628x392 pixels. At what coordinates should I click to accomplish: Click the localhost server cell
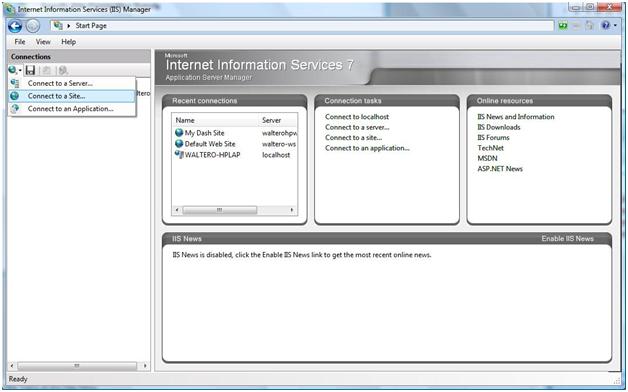276,155
